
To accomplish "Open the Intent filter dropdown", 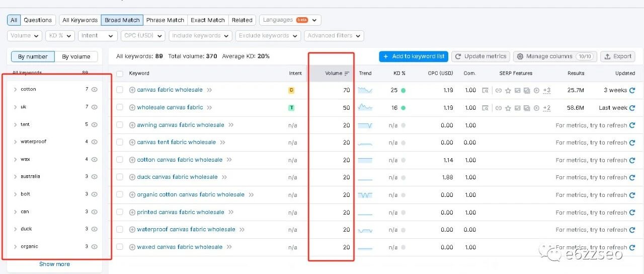I will click(98, 36).
